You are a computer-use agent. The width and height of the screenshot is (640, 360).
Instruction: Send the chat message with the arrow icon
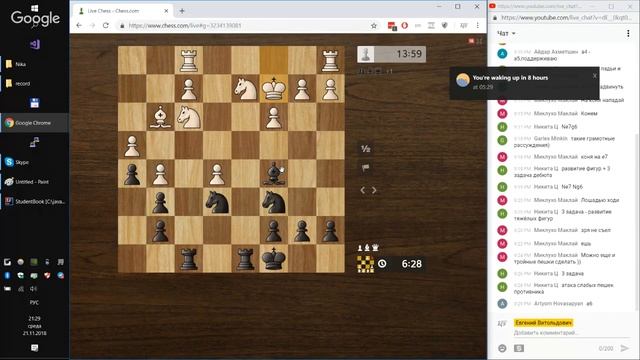[x=624, y=348]
